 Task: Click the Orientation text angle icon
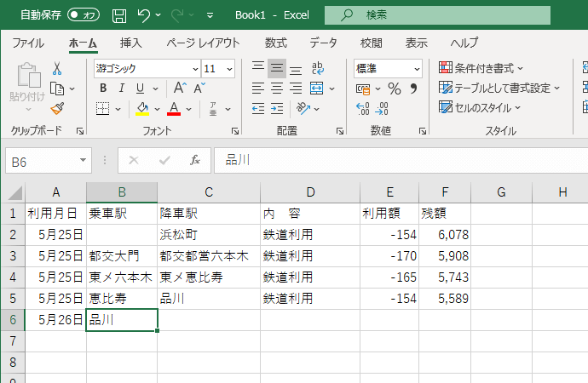303,109
